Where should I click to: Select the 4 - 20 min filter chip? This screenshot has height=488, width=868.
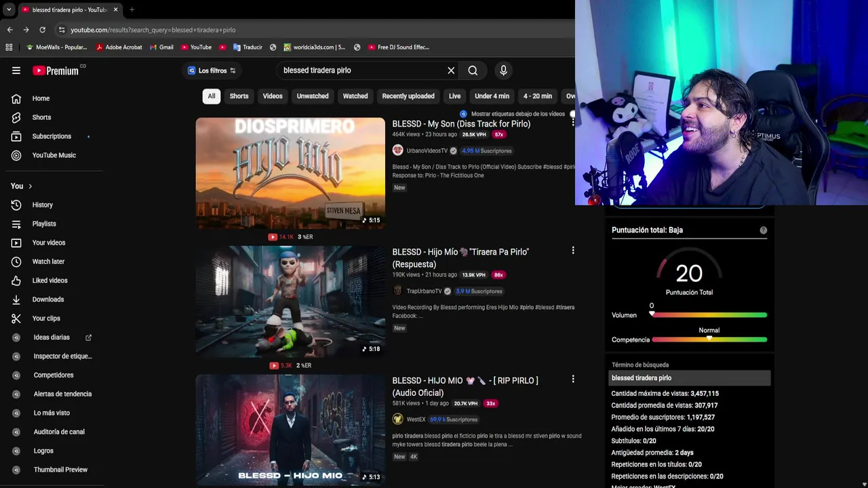coord(538,96)
